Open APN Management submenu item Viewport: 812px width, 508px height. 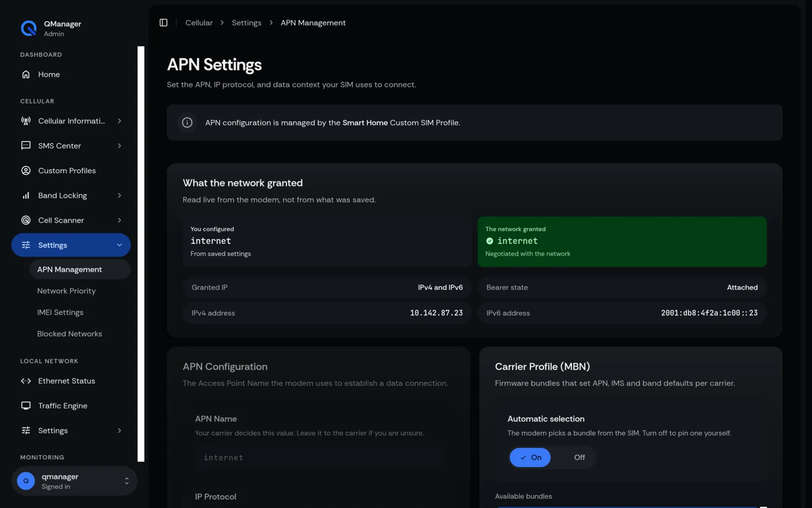pyautogui.click(x=80, y=270)
